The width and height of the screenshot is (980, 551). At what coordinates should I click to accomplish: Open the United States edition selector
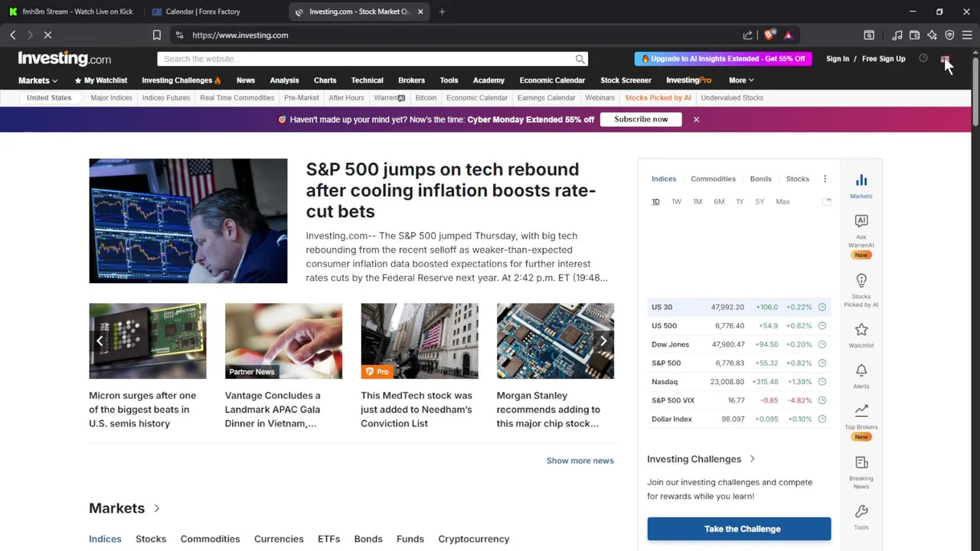[49, 98]
